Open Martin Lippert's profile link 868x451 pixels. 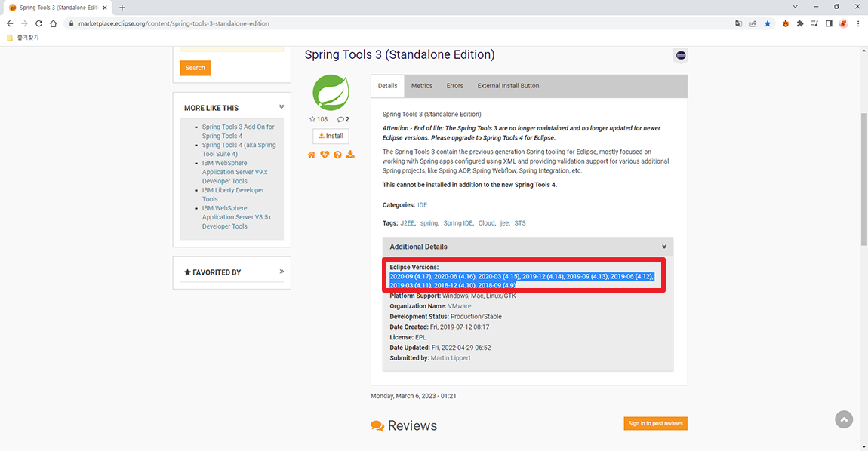(451, 358)
